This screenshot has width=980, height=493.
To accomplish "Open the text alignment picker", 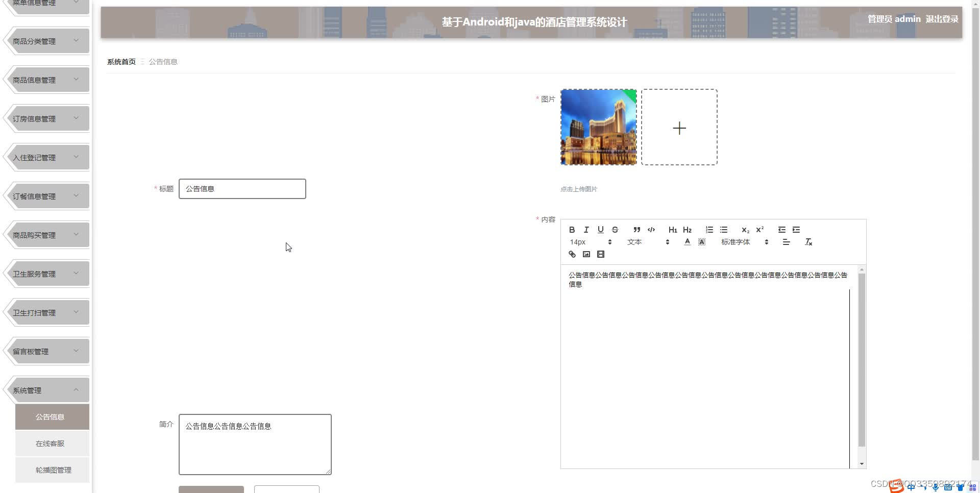I will pos(786,242).
